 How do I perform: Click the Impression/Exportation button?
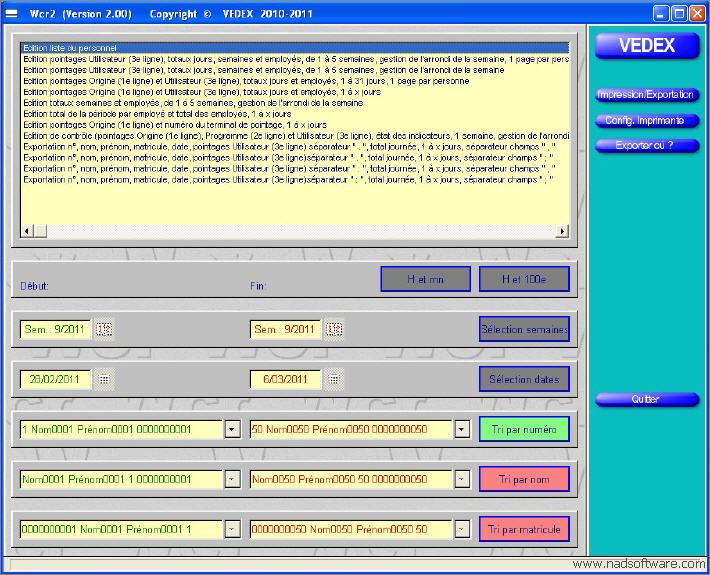tap(647, 95)
